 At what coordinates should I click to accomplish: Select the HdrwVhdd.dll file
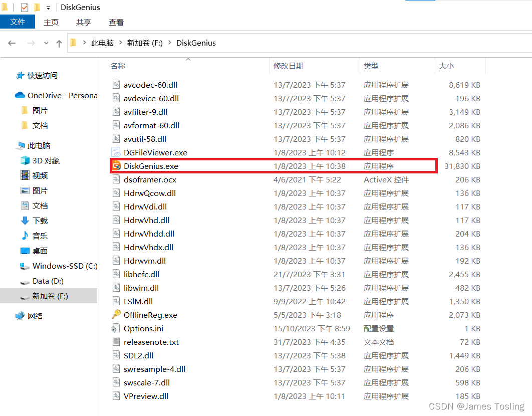coord(149,234)
